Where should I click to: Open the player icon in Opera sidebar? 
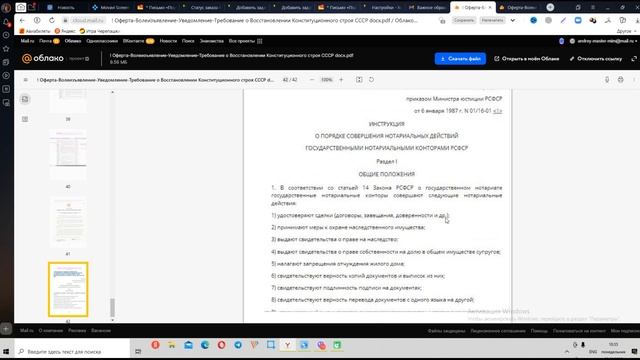click(x=6, y=76)
